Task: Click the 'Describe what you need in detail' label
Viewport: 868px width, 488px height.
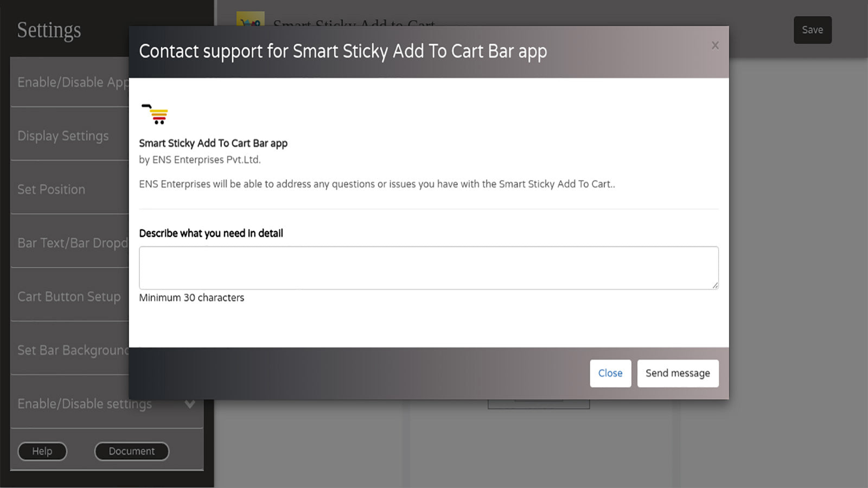Action: [x=211, y=233]
